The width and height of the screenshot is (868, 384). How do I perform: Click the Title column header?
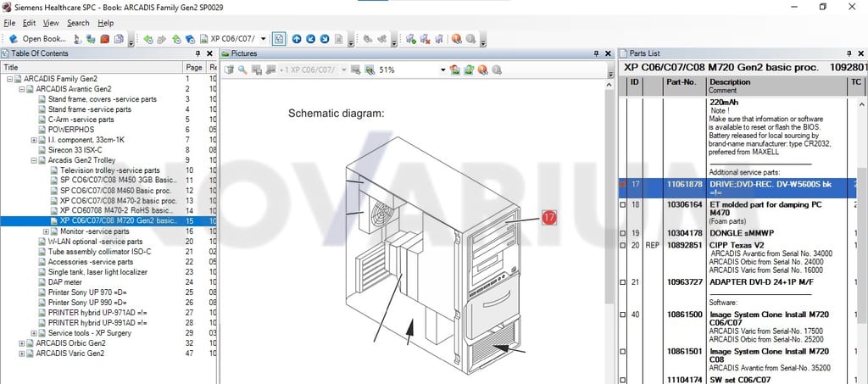pos(92,68)
